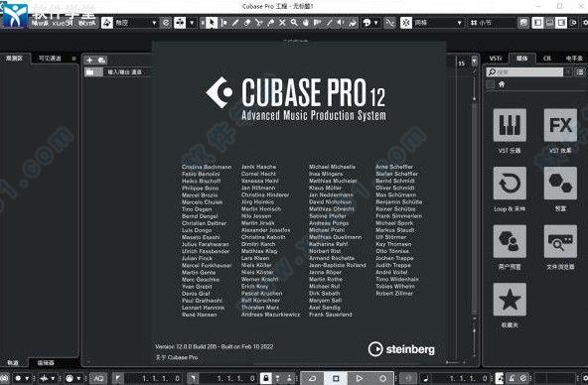
Task: Click the Version 12.0.0 build text
Action: pos(215,346)
